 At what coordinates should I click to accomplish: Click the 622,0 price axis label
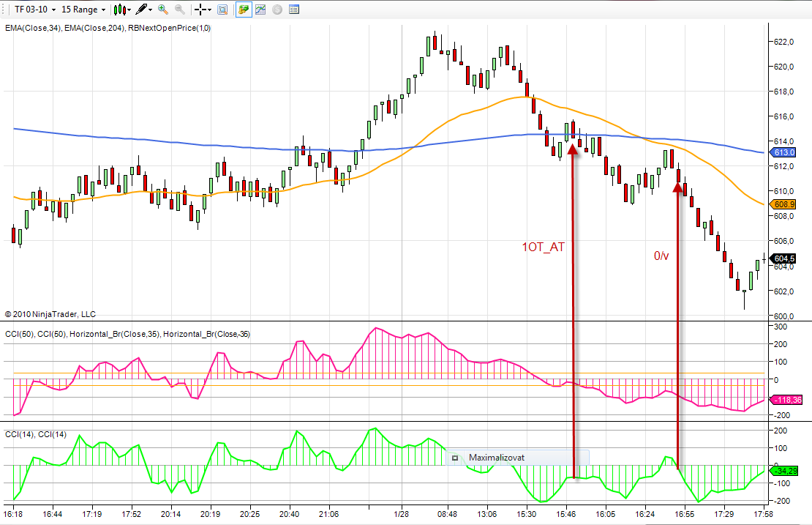783,42
